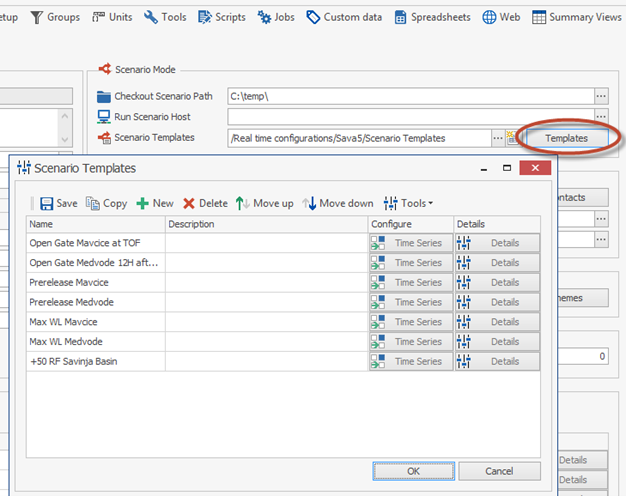Open the Groups filter menu item
The width and height of the screenshot is (626, 496).
coord(55,17)
